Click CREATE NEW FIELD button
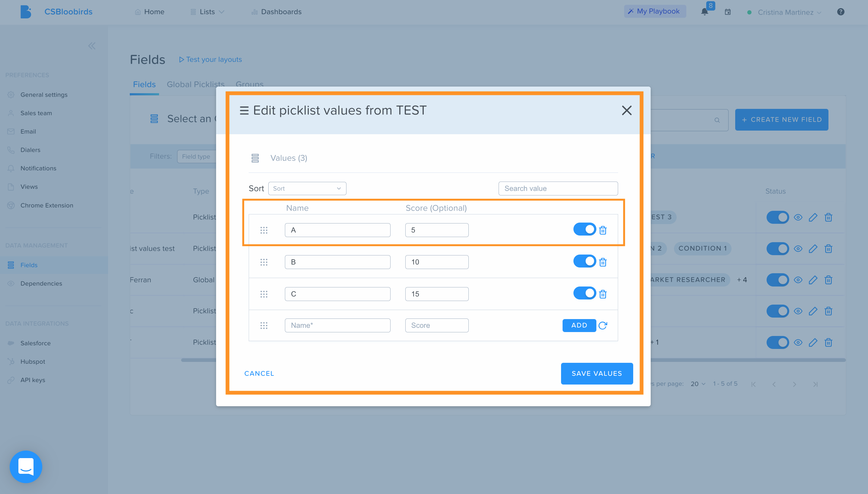Viewport: 868px width, 494px height. coord(781,120)
